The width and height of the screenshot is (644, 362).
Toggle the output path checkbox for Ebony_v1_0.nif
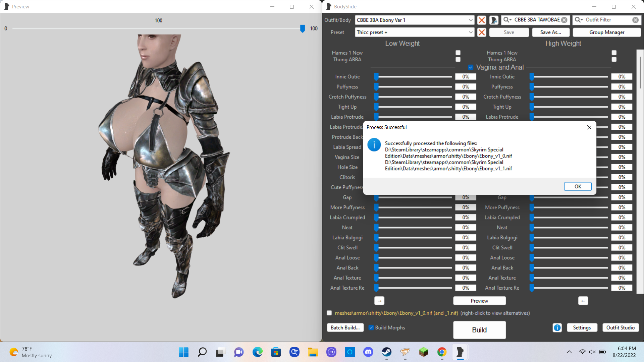point(329,313)
